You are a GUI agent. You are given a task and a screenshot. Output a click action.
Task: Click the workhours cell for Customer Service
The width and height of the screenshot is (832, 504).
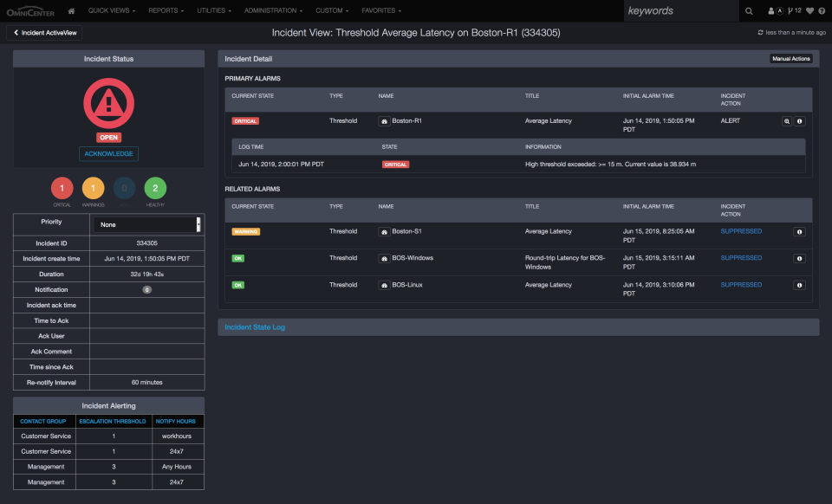tap(177, 436)
